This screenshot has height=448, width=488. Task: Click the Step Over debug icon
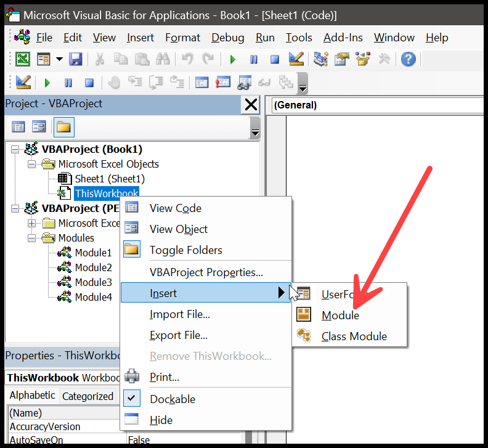[157, 83]
